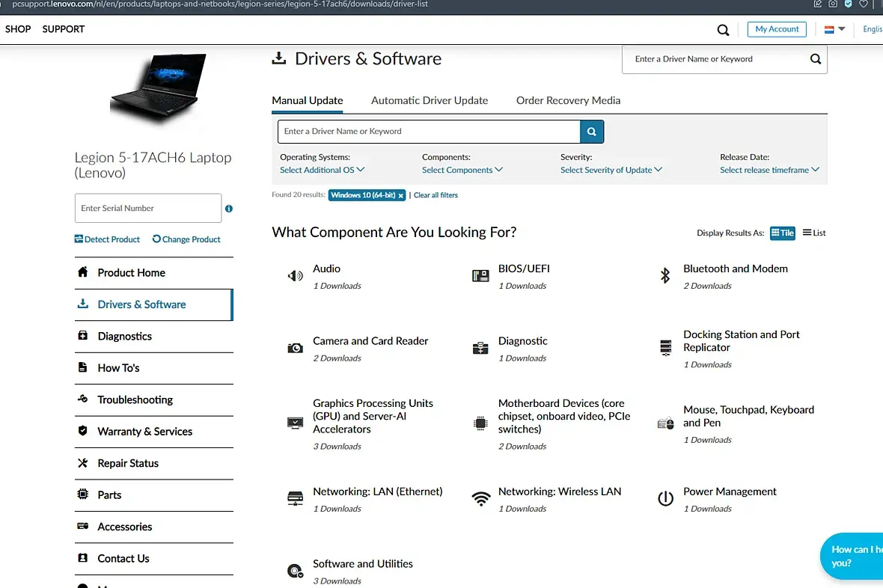
Task: Switch results display to Tile view
Action: 782,233
